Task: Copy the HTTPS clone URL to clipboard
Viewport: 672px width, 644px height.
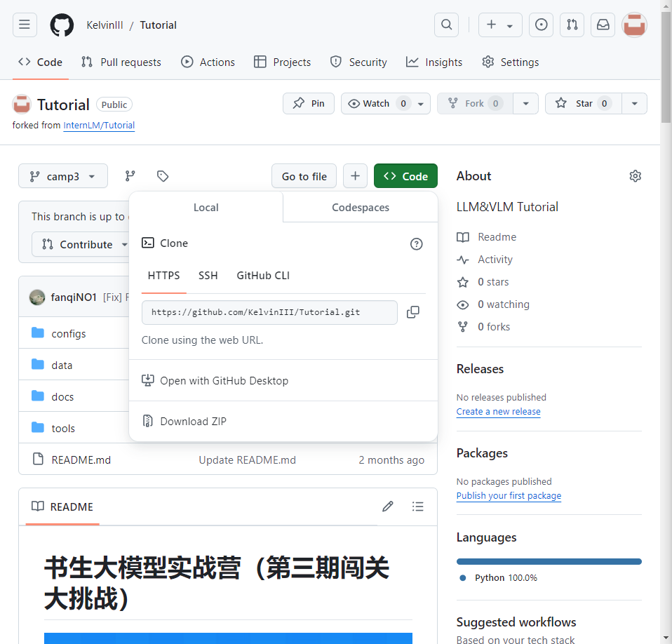Action: [412, 312]
